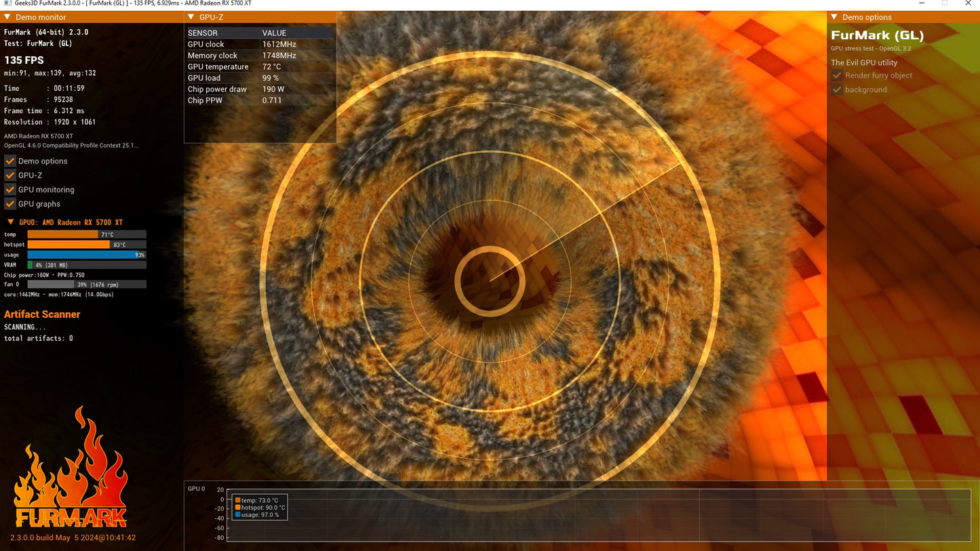Screen dimensions: 980x551
Task: Click the fan 0 39% (1676 rpm) bar
Action: click(87, 285)
